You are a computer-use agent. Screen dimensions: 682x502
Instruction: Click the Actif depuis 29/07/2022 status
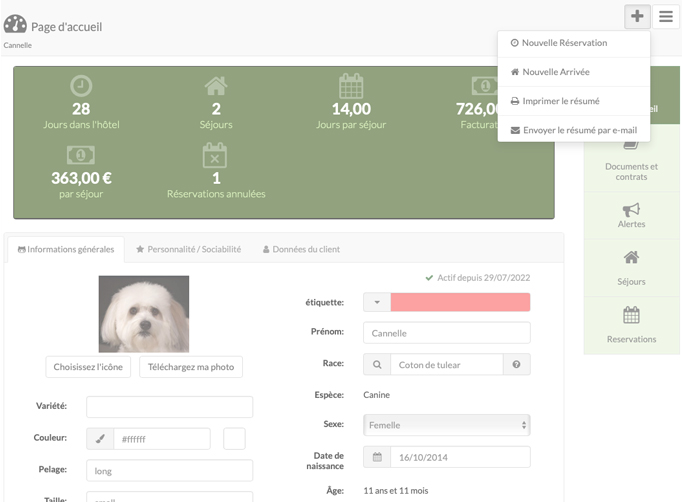pos(478,278)
